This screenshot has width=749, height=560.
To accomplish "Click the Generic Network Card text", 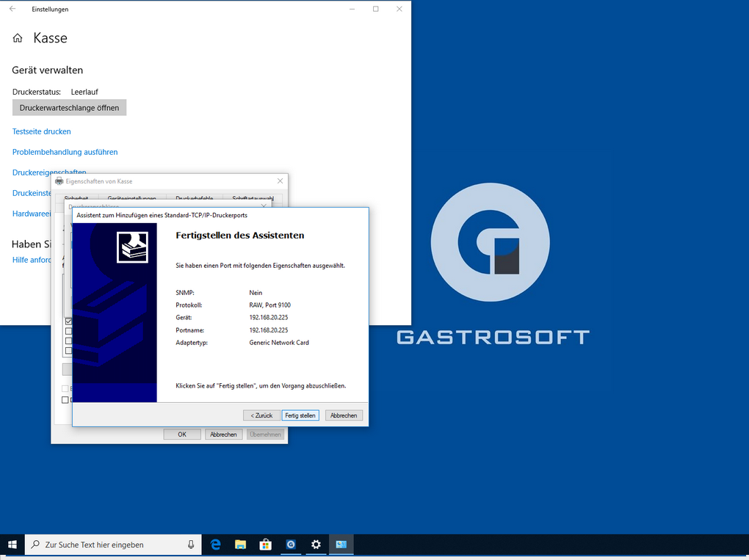I will coord(279,343).
